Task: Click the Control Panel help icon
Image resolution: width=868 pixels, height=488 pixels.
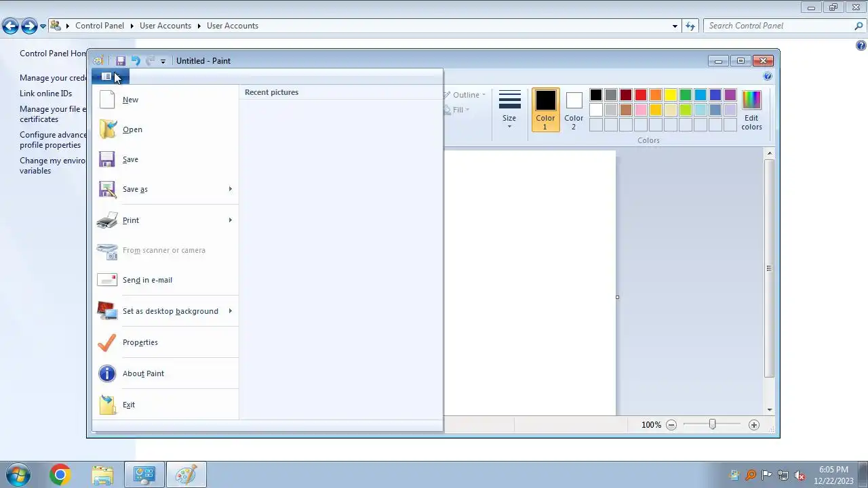Action: point(861,46)
